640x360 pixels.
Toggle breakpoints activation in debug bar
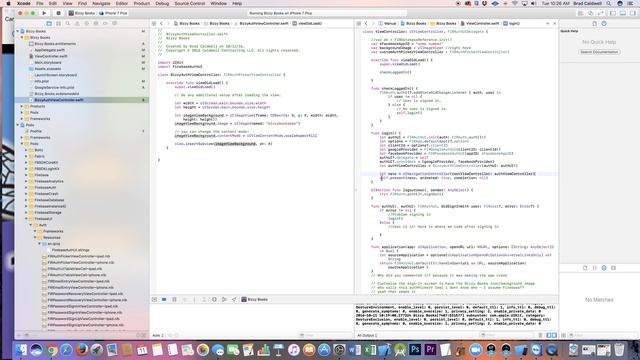coord(164,299)
